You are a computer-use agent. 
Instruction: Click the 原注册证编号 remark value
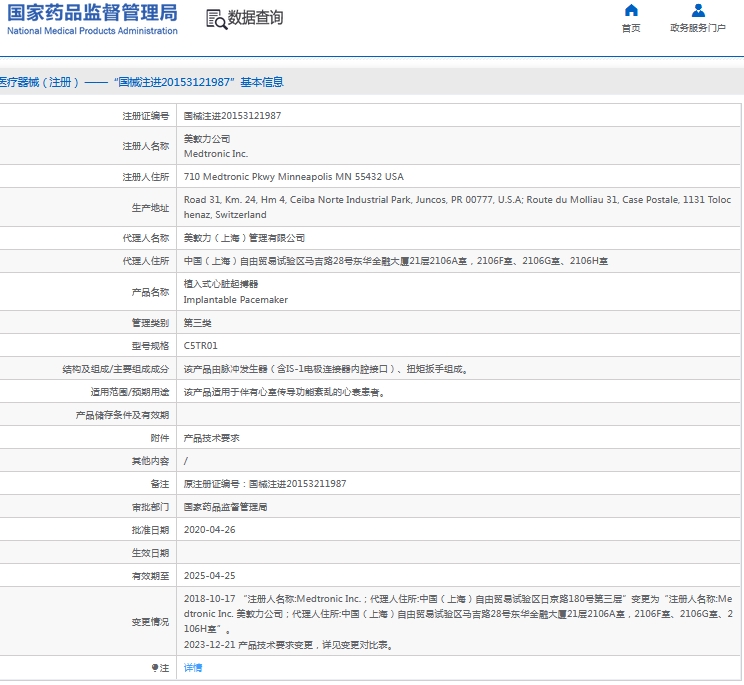tap(265, 484)
